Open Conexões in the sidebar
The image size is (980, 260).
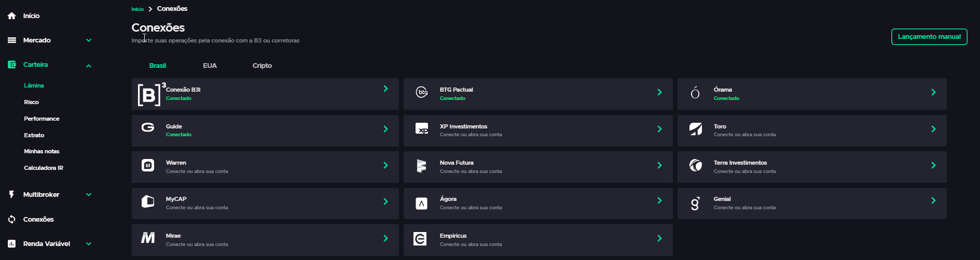coord(38,220)
